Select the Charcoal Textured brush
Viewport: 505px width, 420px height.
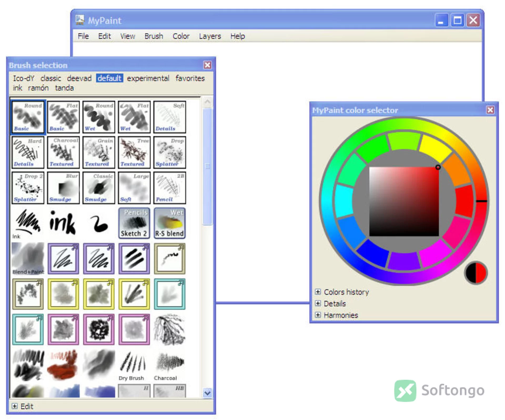tap(63, 152)
